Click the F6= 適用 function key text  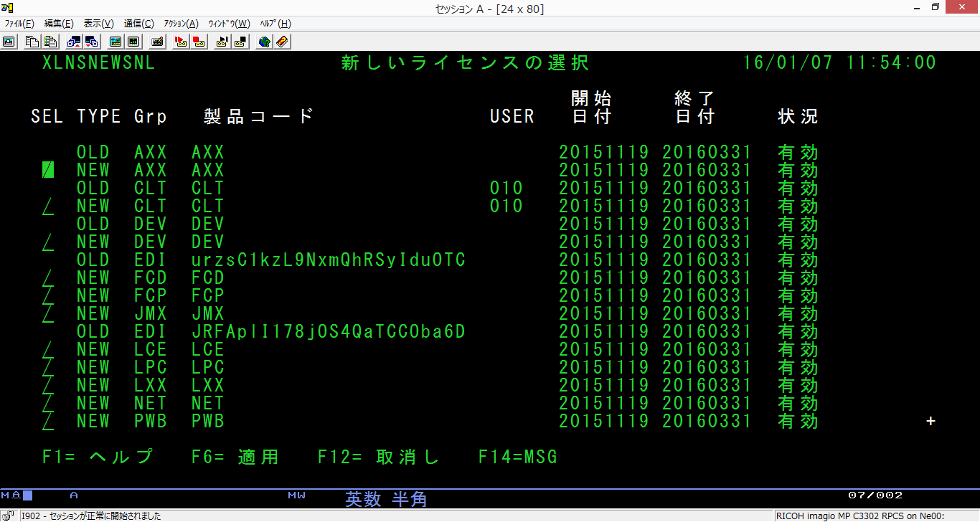235,457
